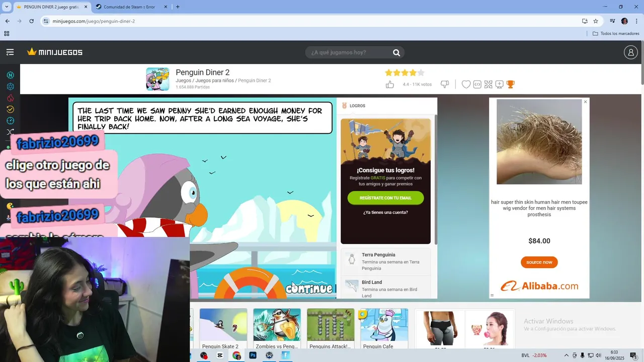Click Terra Penguinia achievement row
Image resolution: width=644 pixels, height=362 pixels.
[x=385, y=261]
